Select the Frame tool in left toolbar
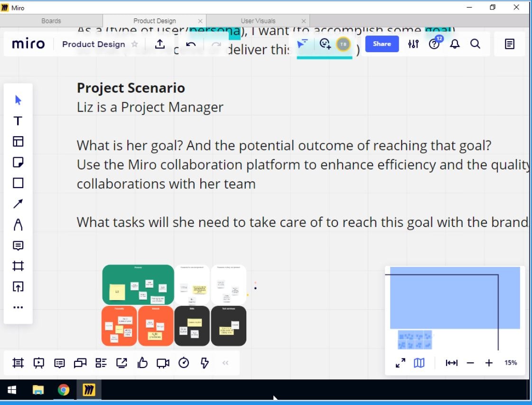Image resolution: width=532 pixels, height=405 pixels. 18,266
